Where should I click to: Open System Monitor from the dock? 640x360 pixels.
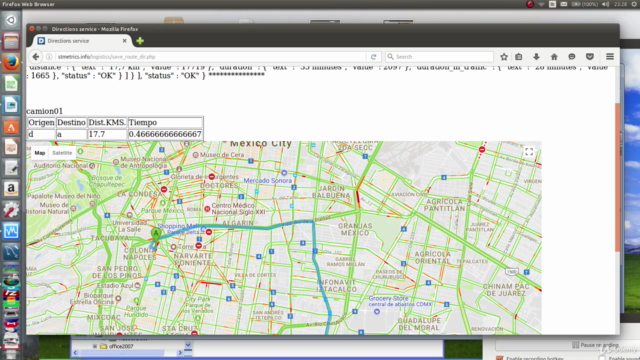(x=11, y=231)
